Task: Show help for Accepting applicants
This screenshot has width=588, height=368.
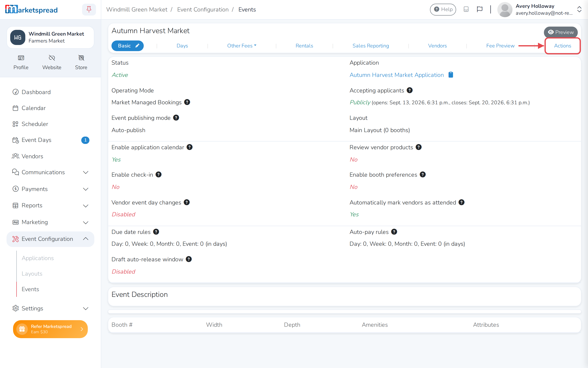Action: tap(410, 90)
